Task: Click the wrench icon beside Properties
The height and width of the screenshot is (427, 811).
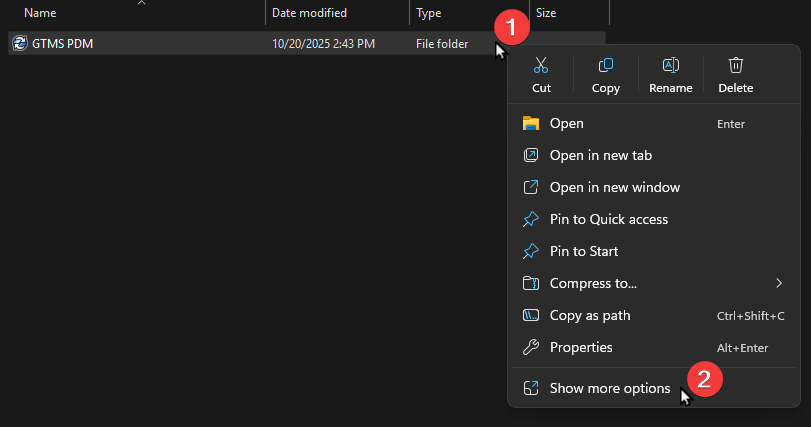Action: coord(531,347)
